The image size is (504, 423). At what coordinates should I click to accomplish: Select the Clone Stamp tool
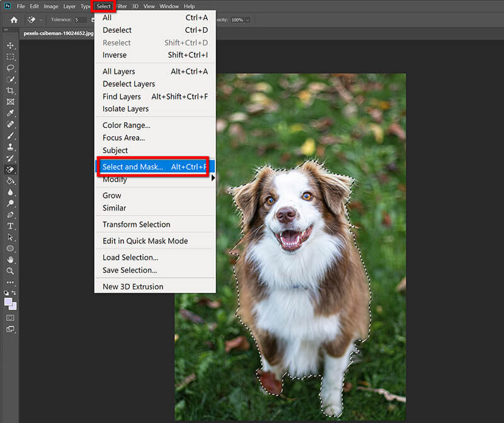point(10,147)
